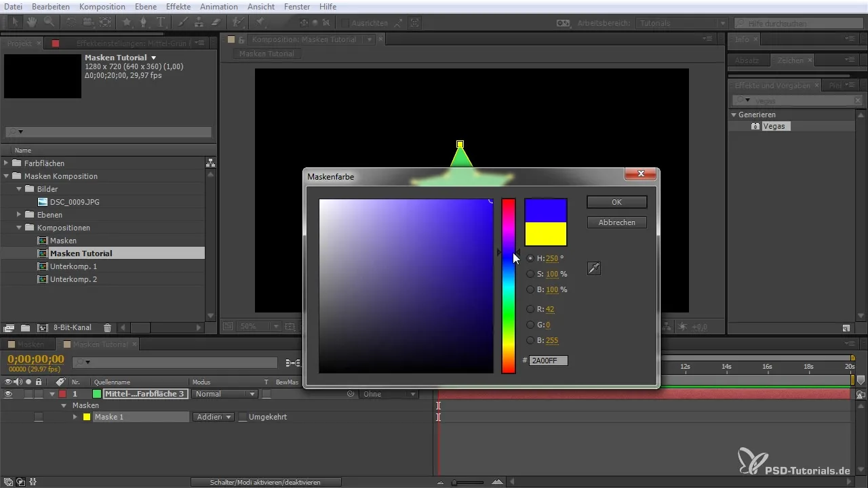Expand Farbflächen folder
The image size is (868, 488).
pos(6,163)
